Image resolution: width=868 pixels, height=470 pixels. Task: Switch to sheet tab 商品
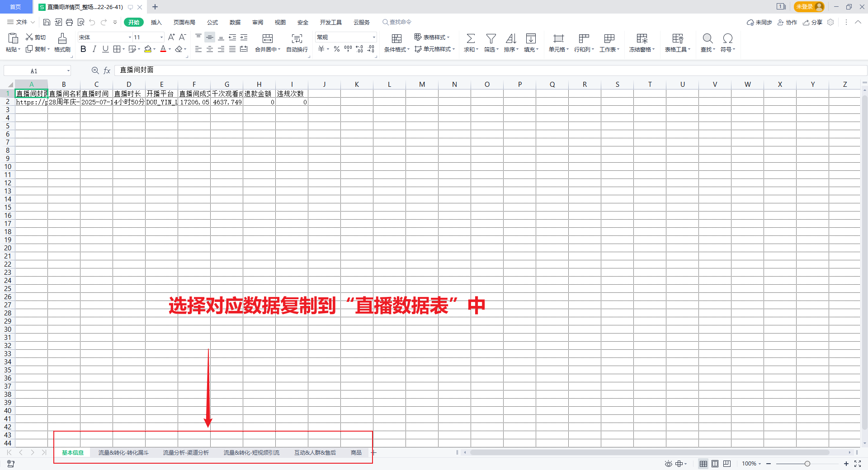click(356, 452)
